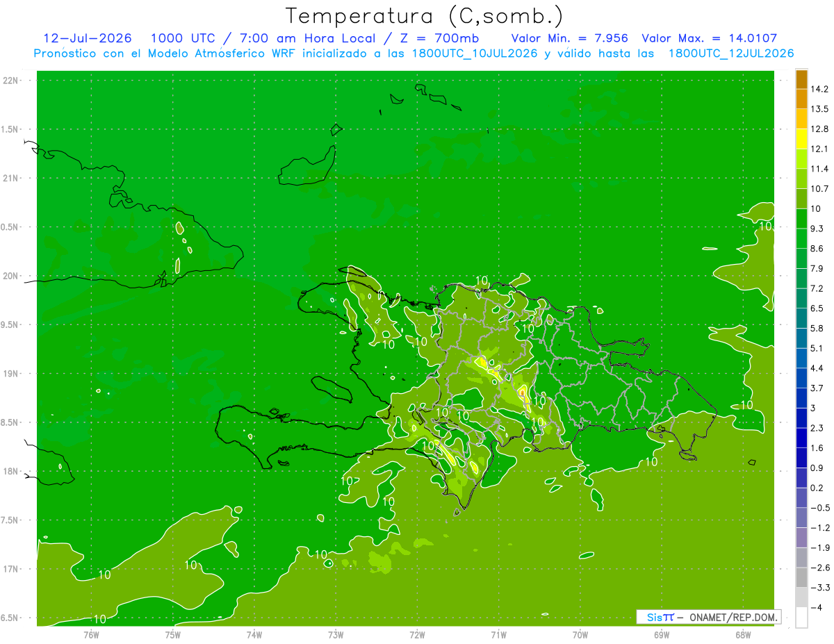This screenshot has width=834, height=644.
Task: Click the latitude label '19N'
Action: click(x=11, y=374)
